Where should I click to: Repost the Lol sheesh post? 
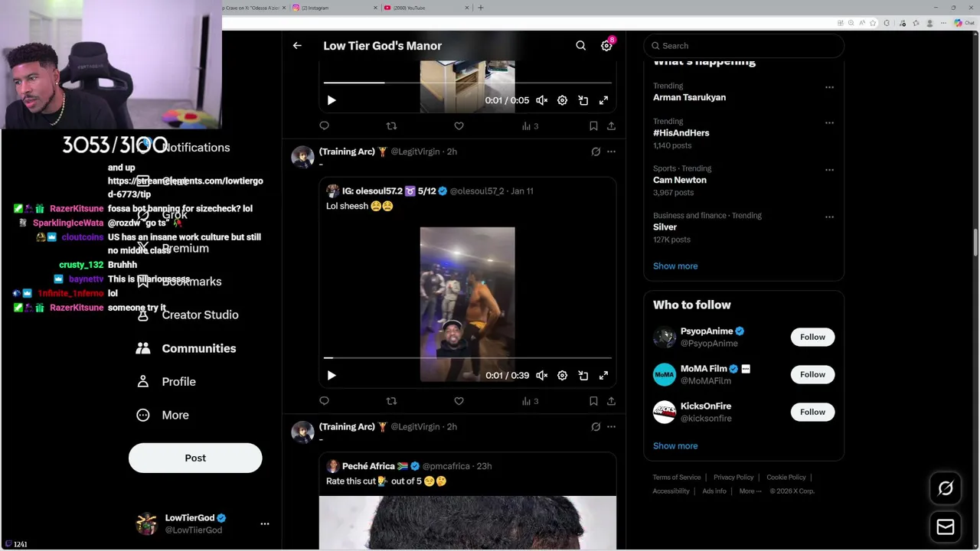(x=391, y=401)
